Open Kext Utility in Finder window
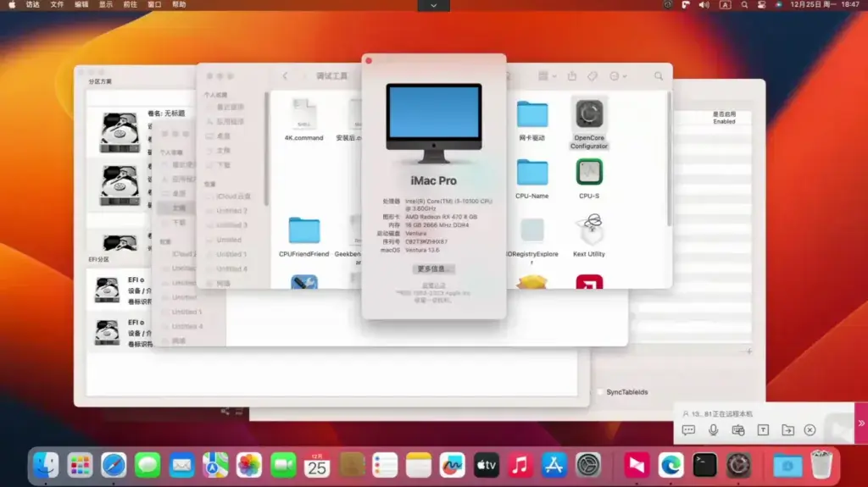The width and height of the screenshot is (868, 487). point(591,230)
